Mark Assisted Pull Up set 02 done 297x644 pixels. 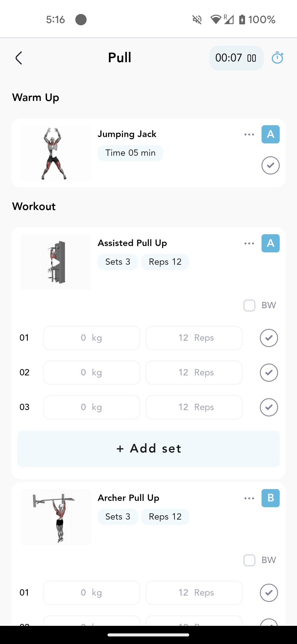[x=269, y=373]
